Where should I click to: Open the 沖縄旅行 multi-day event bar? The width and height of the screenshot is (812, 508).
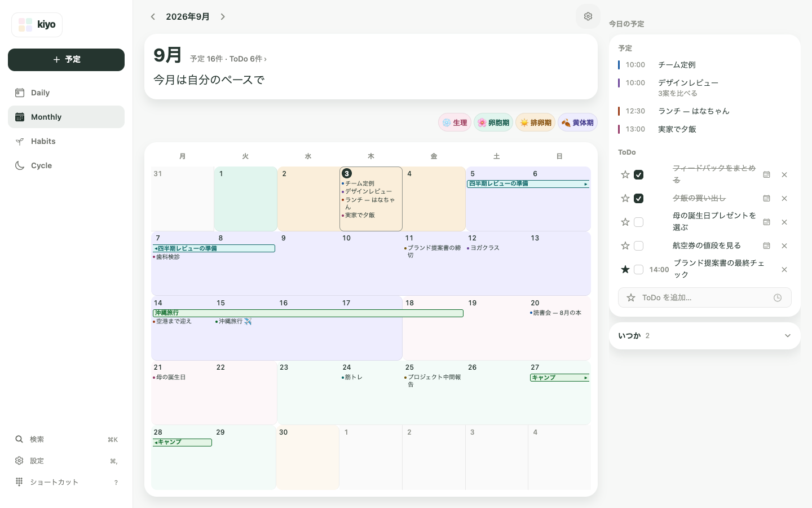pyautogui.click(x=308, y=313)
